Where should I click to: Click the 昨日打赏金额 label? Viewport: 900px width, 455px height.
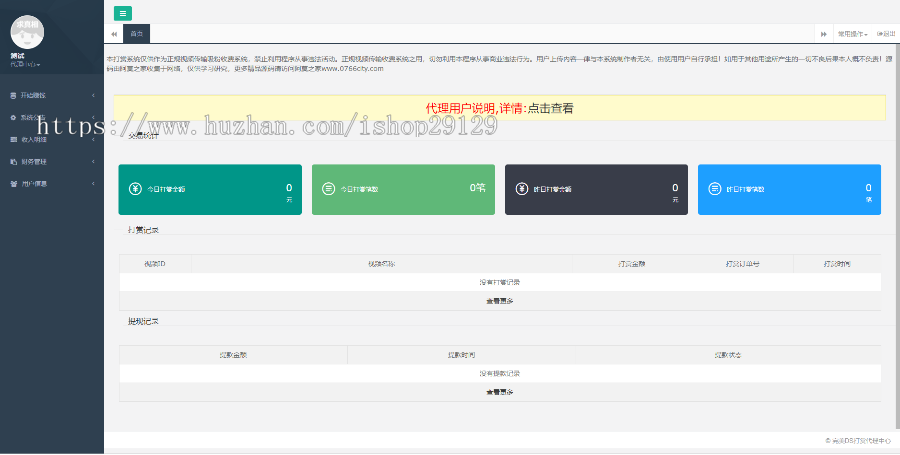tap(552, 189)
